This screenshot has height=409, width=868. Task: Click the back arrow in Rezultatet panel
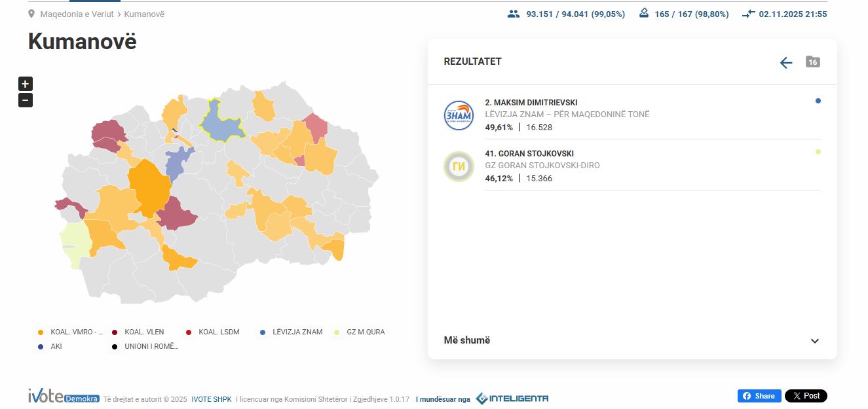click(786, 62)
